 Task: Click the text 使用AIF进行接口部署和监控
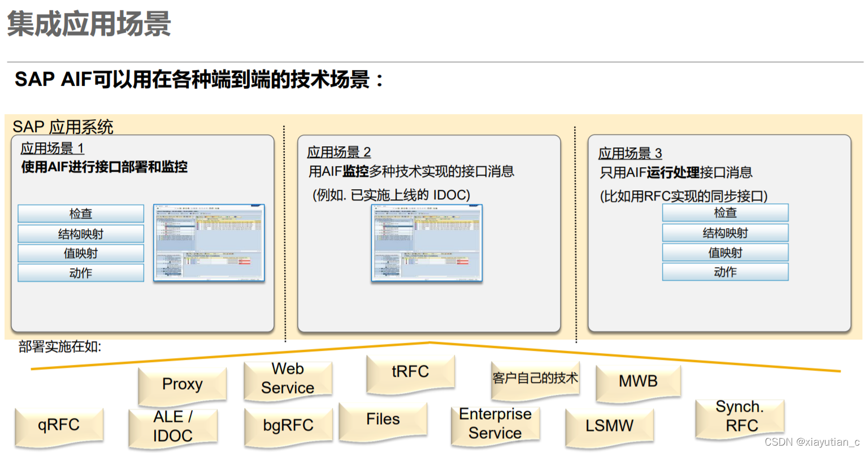105,167
